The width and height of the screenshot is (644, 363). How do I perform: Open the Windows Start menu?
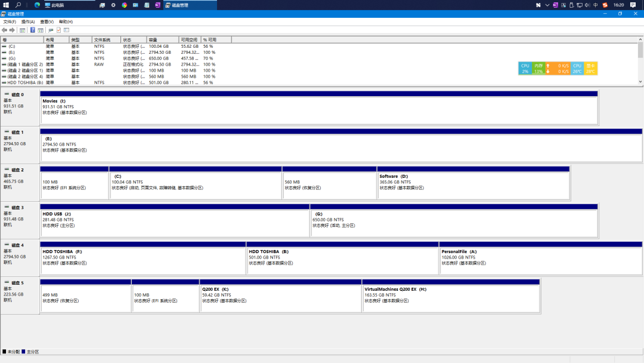[x=6, y=5]
